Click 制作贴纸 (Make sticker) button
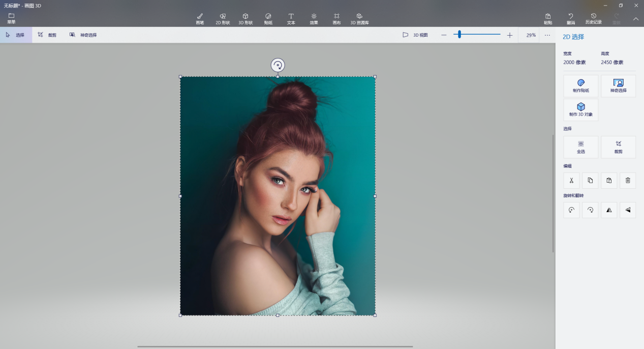Viewport: 644px width, 349px height. click(580, 86)
